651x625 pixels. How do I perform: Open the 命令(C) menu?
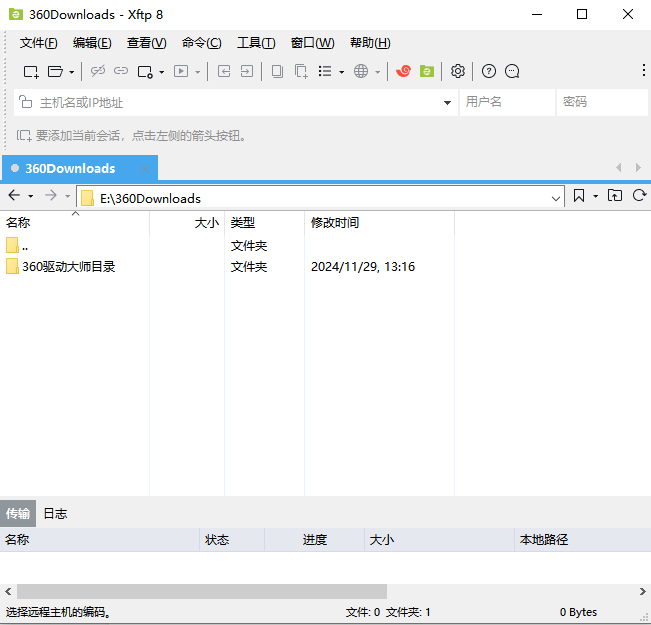pos(201,43)
